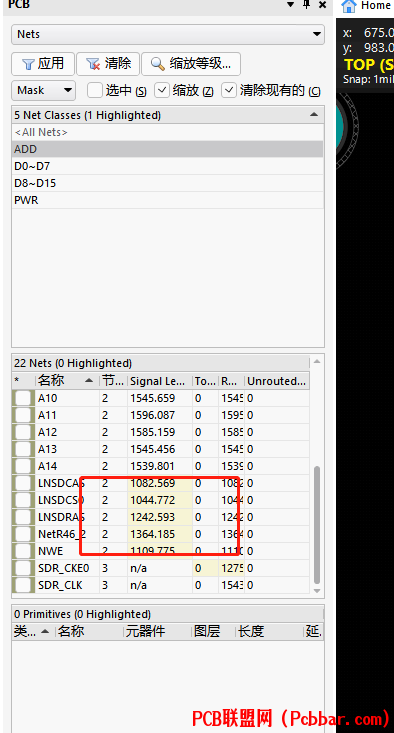Select net SDR_CLK in the nets list
394x733 pixels.
[160, 585]
